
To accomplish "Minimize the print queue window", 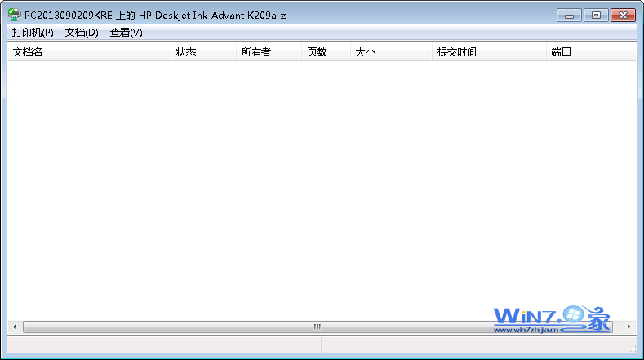I will pos(569,16).
